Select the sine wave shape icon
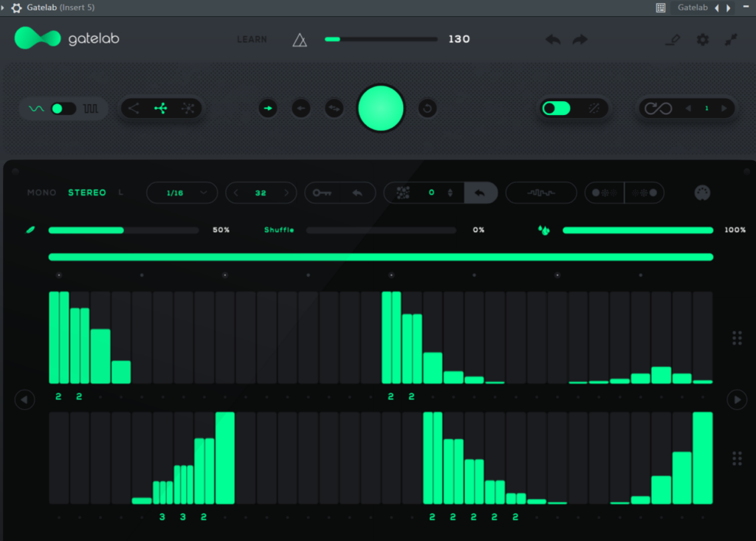The image size is (756, 541). click(x=36, y=108)
